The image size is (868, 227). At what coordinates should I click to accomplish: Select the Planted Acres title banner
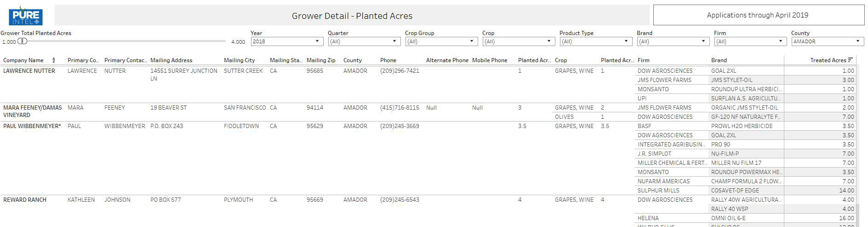coord(352,16)
